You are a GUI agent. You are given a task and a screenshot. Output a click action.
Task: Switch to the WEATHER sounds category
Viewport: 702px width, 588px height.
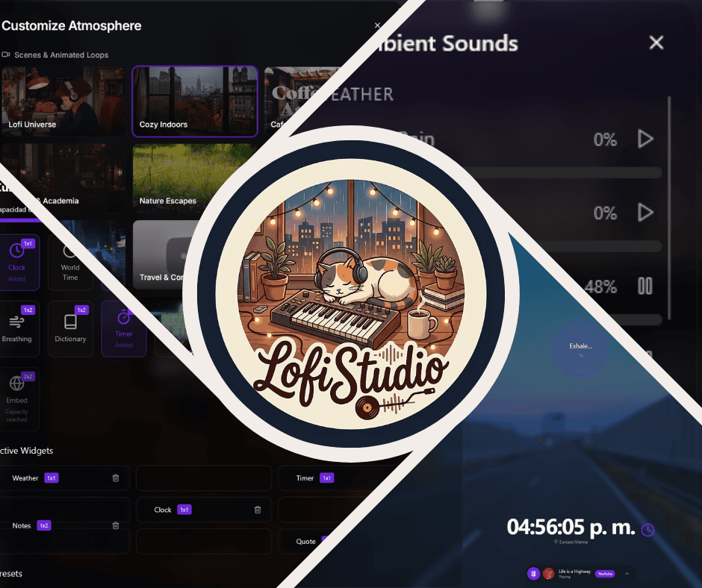368,94
